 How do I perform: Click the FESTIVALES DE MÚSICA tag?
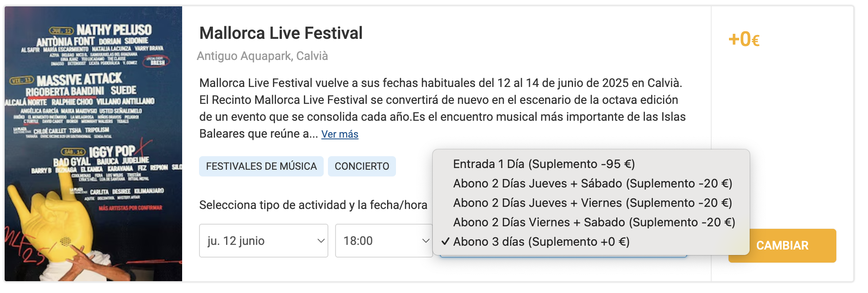[x=261, y=166]
